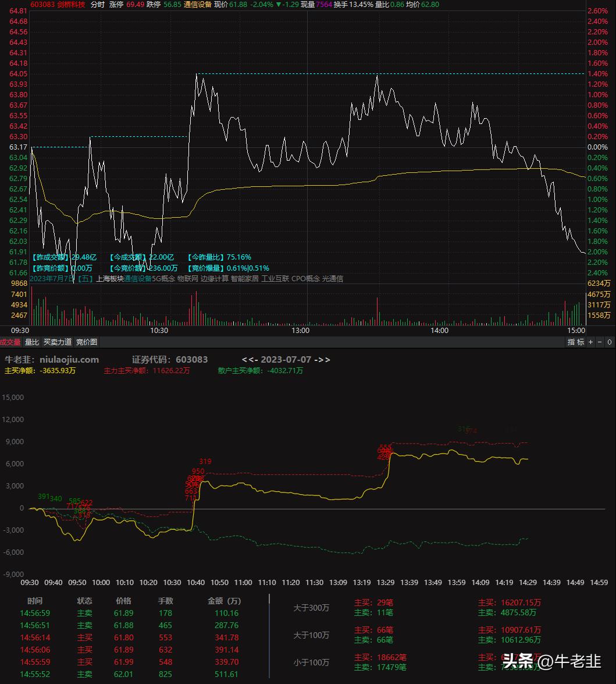Click the plus zoom icon beside 指标
The image size is (616, 684).
click(591, 342)
